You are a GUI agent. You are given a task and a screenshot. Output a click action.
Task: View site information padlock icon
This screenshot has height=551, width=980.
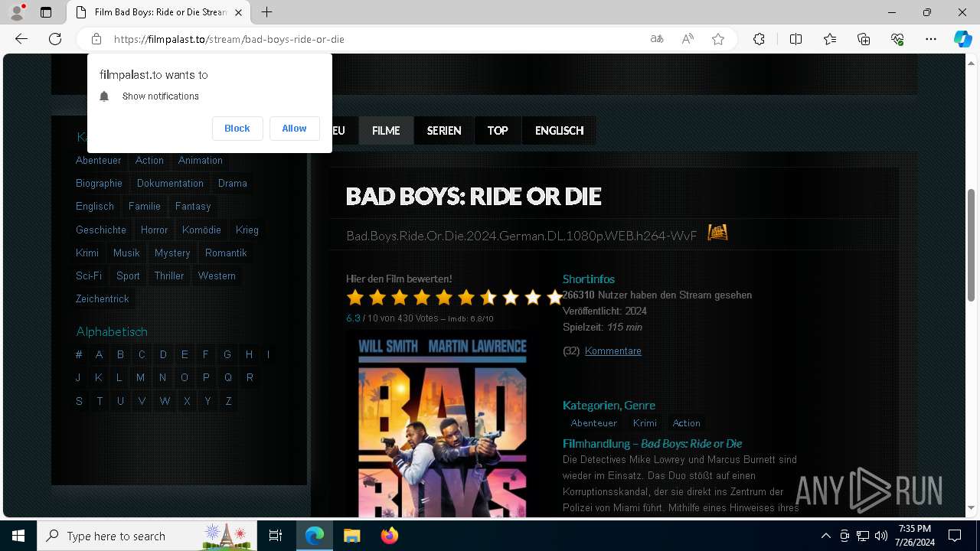coord(96,39)
